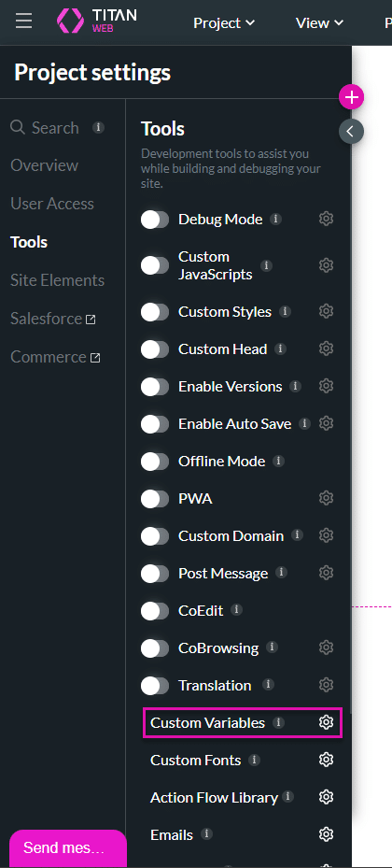Open Debug Mode gear settings
Image resolution: width=392 pixels, height=868 pixels.
tap(327, 220)
